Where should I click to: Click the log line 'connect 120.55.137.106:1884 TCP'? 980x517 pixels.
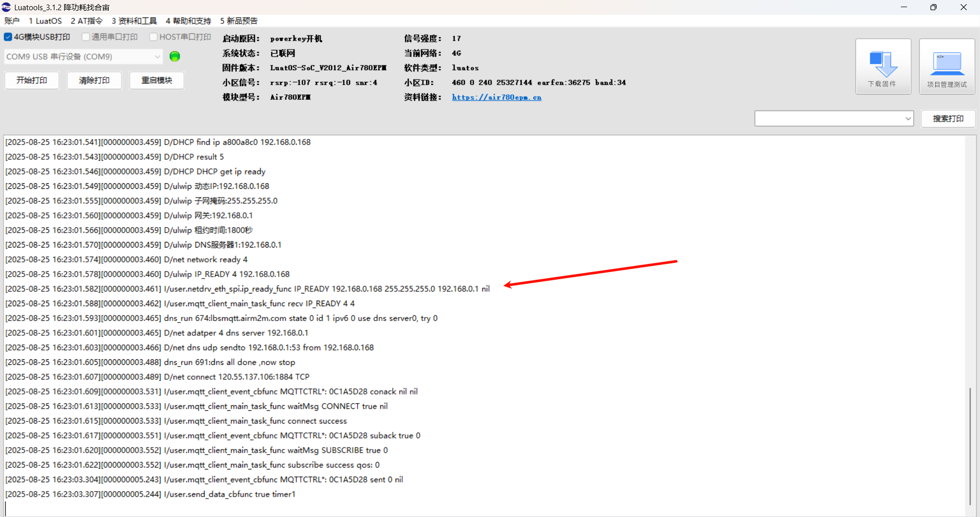point(157,377)
